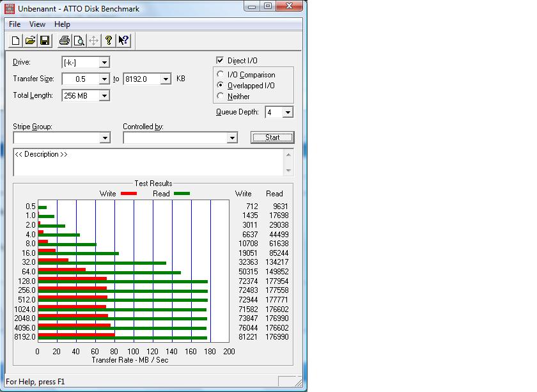Click the 1024.0 transfer size row label
The image size is (537, 392).
click(x=25, y=310)
